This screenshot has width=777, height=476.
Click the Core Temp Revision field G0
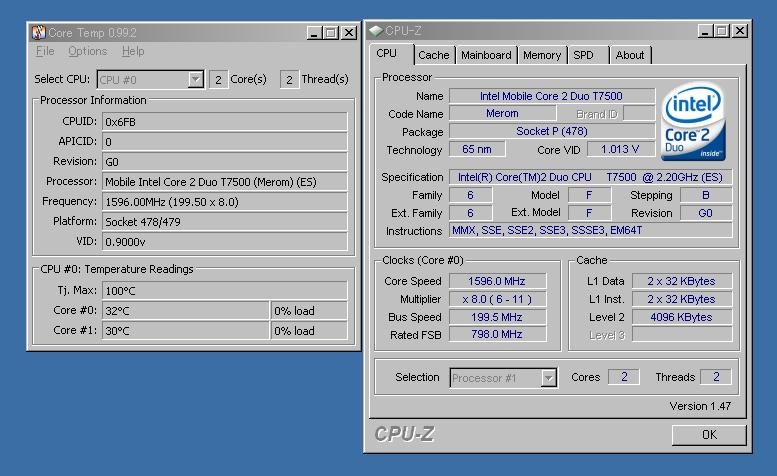pos(224,162)
